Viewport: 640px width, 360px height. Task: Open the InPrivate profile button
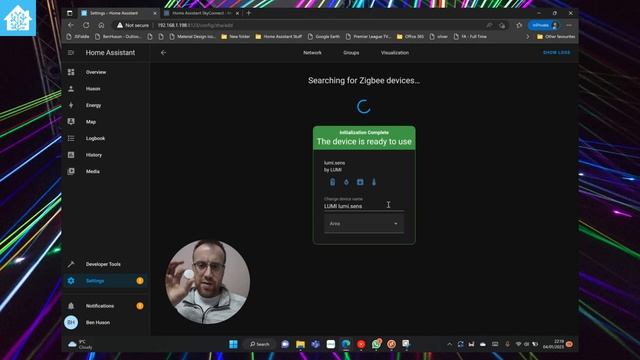coord(544,25)
